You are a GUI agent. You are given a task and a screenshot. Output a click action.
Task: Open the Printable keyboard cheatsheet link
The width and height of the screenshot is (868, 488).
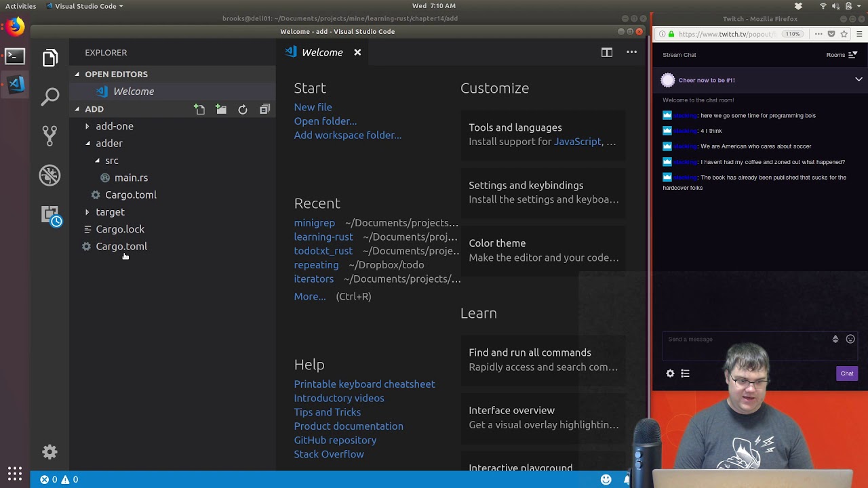[x=364, y=384]
